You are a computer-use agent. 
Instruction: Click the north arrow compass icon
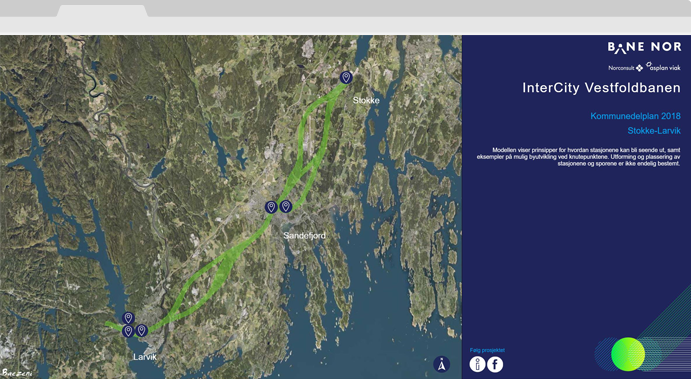(442, 364)
